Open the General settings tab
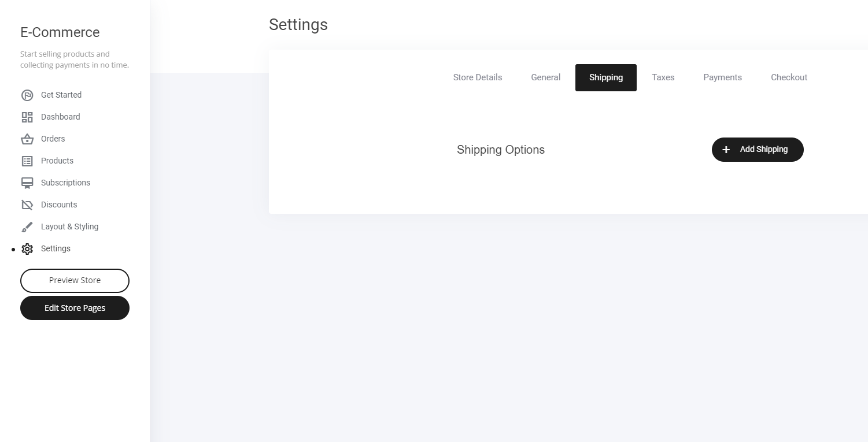The image size is (868, 442). click(546, 77)
